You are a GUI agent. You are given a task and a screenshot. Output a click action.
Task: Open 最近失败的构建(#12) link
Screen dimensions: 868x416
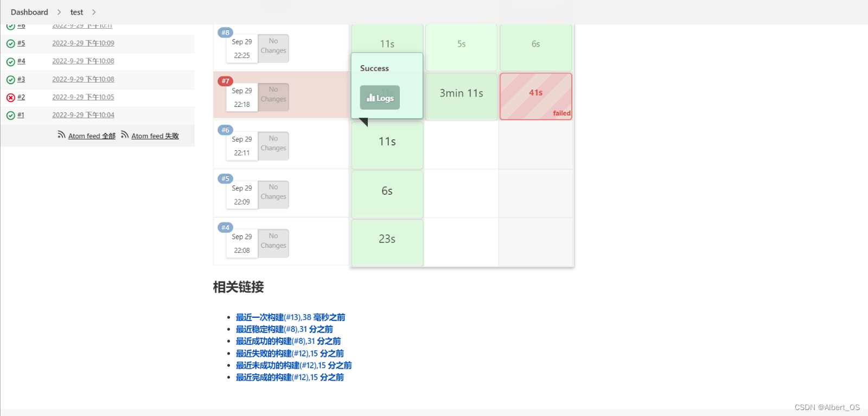tap(290, 354)
